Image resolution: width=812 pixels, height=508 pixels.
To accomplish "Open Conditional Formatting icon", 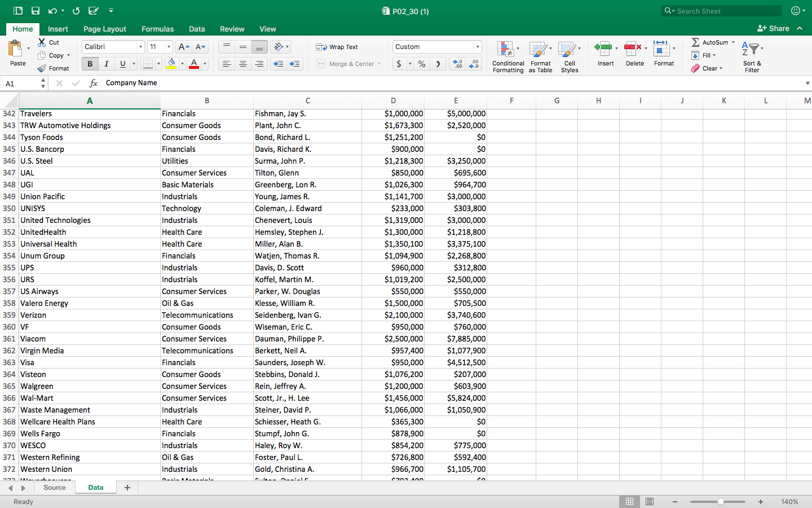I will coord(505,50).
